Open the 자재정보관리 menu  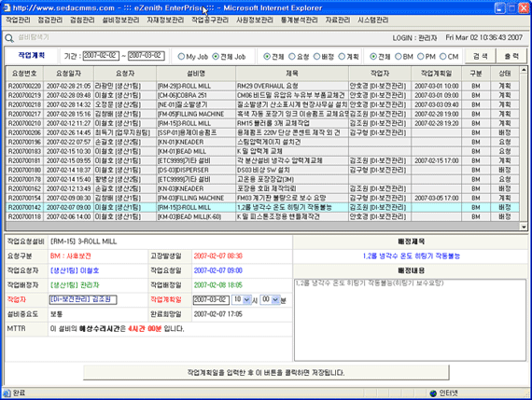pyautogui.click(x=165, y=20)
